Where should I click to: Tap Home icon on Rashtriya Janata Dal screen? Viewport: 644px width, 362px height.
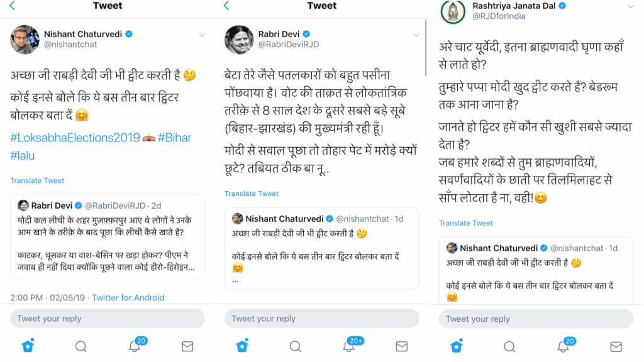point(457,346)
